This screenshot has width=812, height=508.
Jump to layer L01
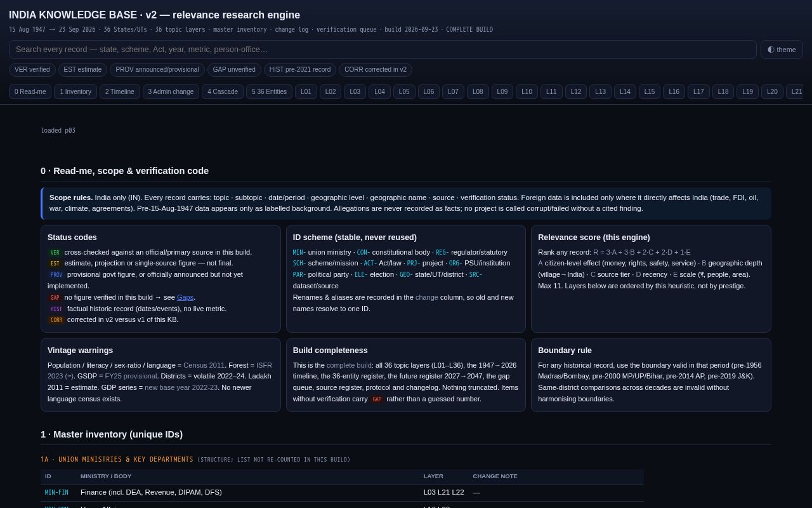tap(306, 92)
